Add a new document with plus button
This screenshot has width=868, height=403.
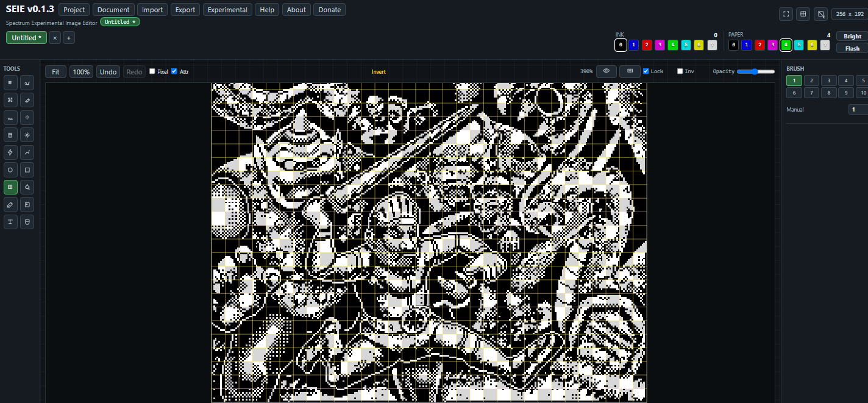(69, 38)
